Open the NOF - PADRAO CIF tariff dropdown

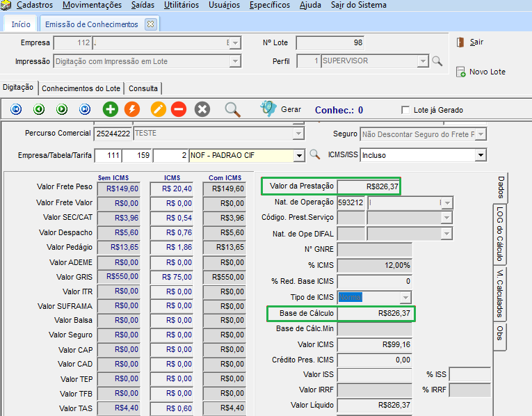[299, 155]
